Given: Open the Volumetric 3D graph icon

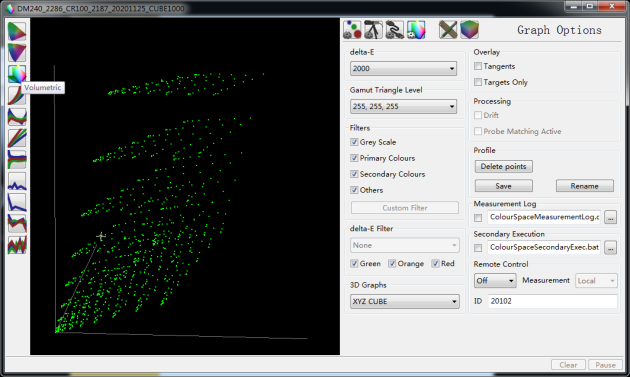Looking at the screenshot, I should click(x=17, y=74).
